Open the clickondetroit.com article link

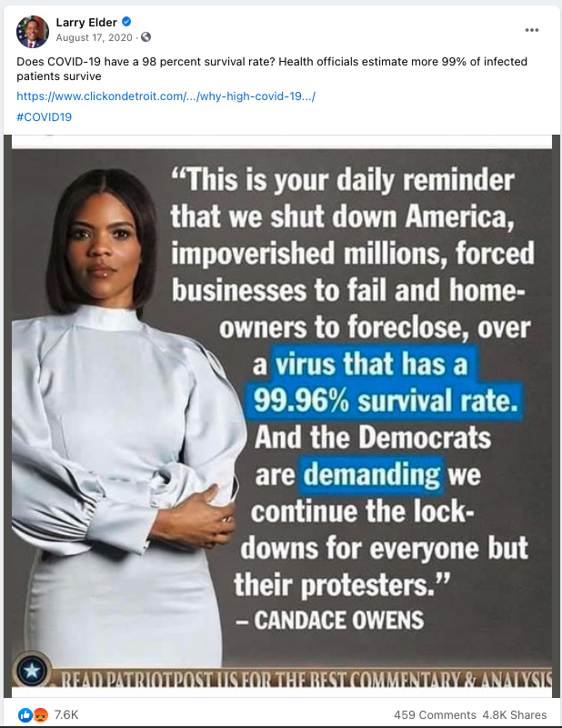[x=166, y=96]
